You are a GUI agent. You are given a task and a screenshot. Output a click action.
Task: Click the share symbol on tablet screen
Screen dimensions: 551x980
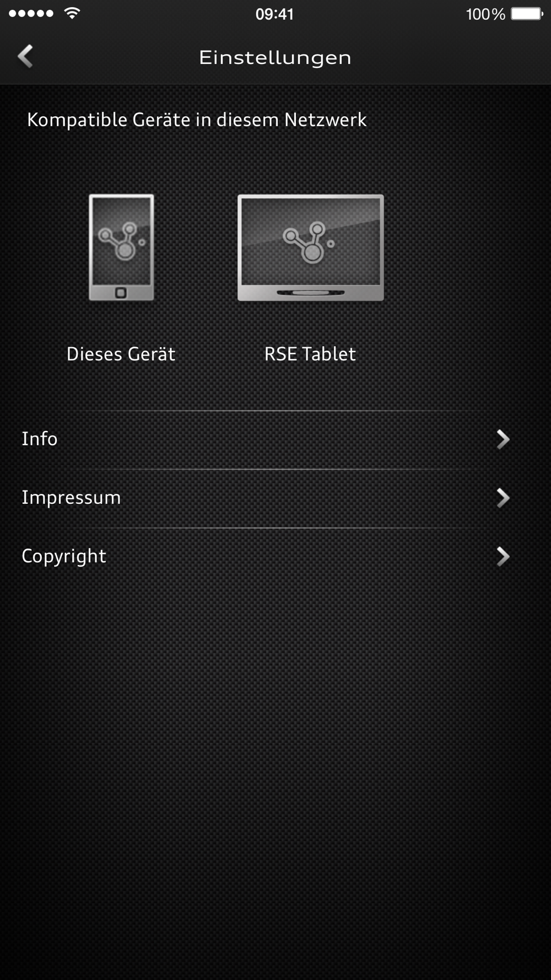coord(309,242)
